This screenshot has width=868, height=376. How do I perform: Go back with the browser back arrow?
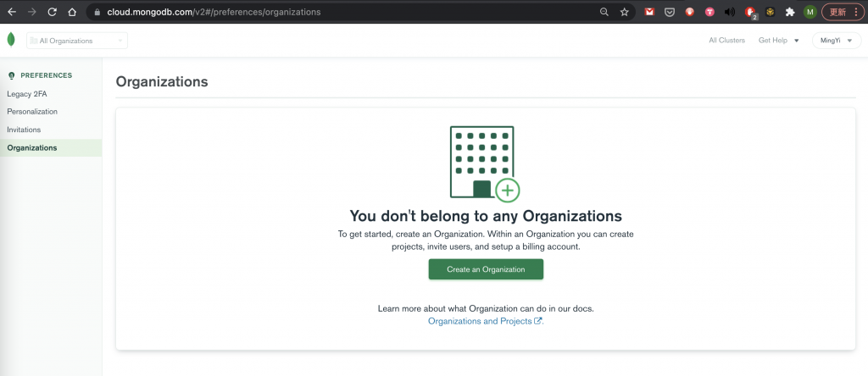point(12,12)
